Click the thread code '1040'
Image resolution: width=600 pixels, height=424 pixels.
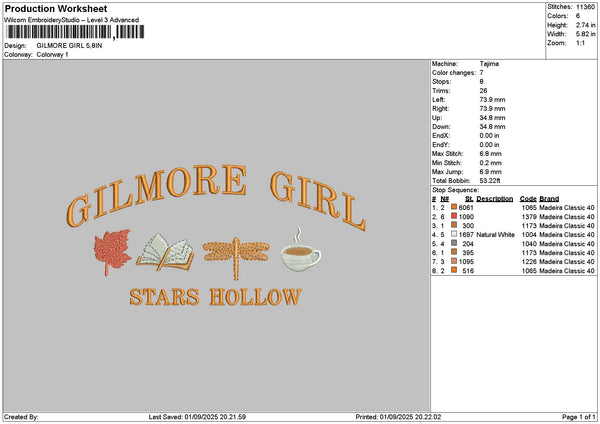point(529,244)
